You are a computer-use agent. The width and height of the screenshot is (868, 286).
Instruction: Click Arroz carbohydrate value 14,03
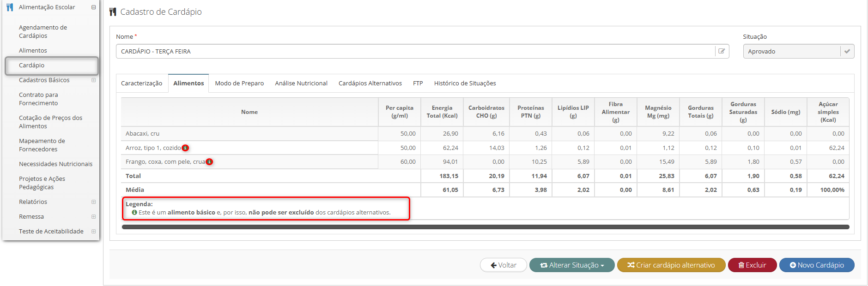point(497,148)
